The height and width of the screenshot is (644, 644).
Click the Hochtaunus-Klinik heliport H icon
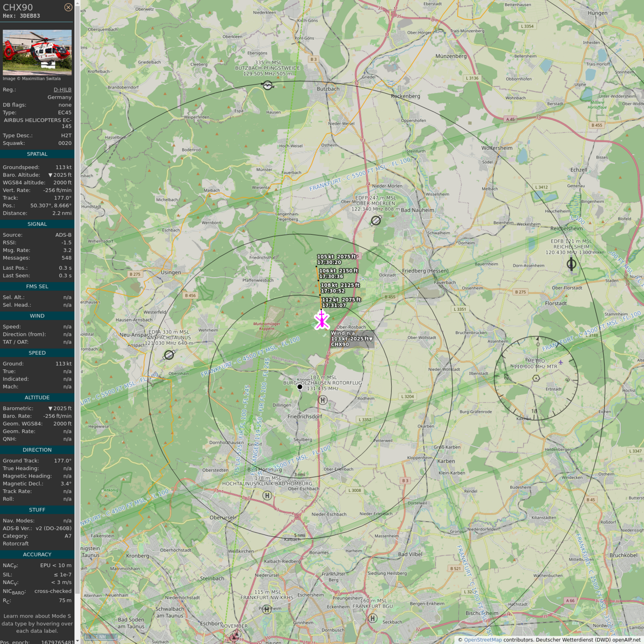tap(267, 496)
